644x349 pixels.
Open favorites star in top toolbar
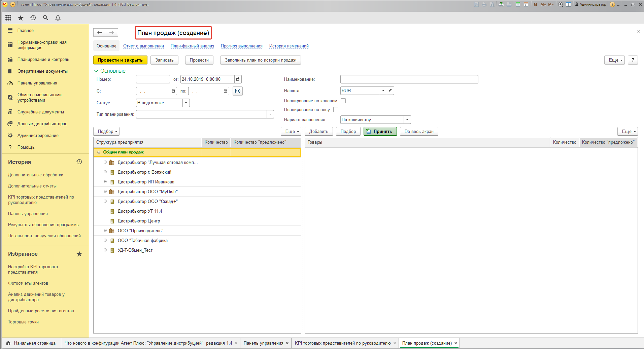tap(21, 18)
